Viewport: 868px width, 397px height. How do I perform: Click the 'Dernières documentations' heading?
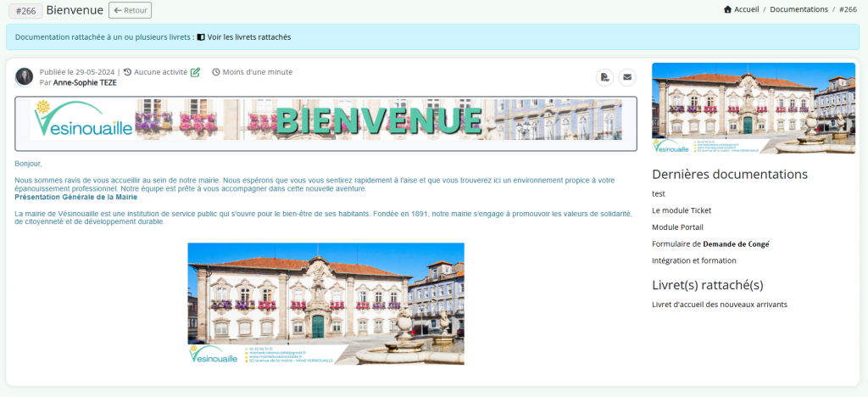click(730, 174)
